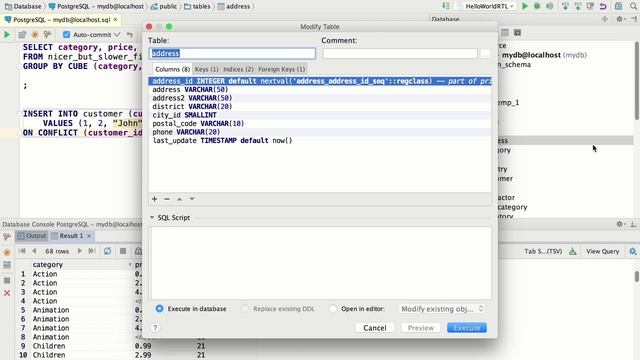Switch to the Keys (1) tab
This screenshot has width=640, height=360.
tap(207, 69)
